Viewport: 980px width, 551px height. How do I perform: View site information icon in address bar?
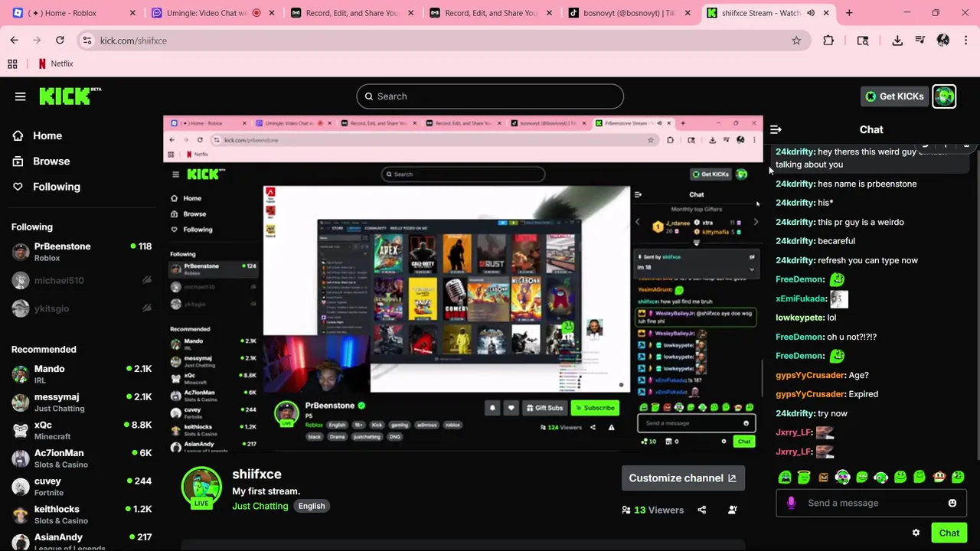tap(87, 41)
